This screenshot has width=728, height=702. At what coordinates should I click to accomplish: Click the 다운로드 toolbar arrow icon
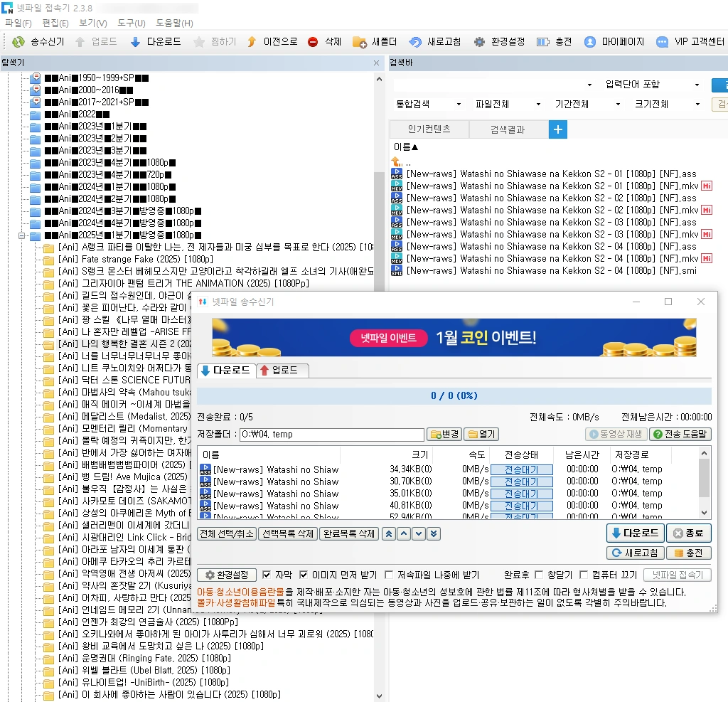(135, 42)
